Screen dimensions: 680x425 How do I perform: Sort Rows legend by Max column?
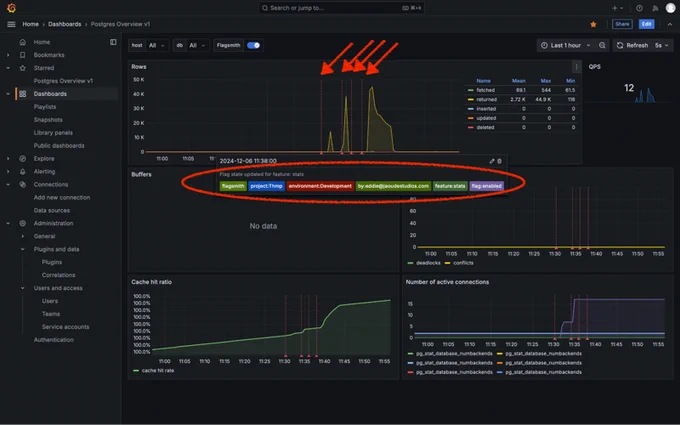[x=546, y=81]
